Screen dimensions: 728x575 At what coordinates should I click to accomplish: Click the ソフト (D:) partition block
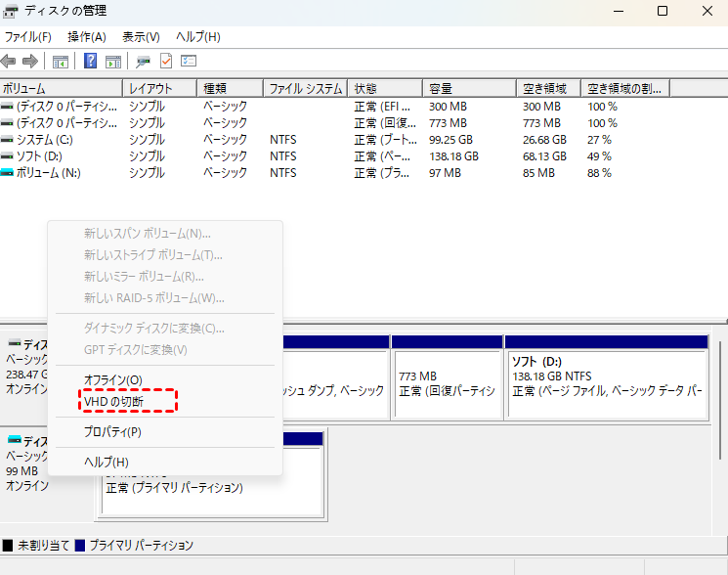606,383
